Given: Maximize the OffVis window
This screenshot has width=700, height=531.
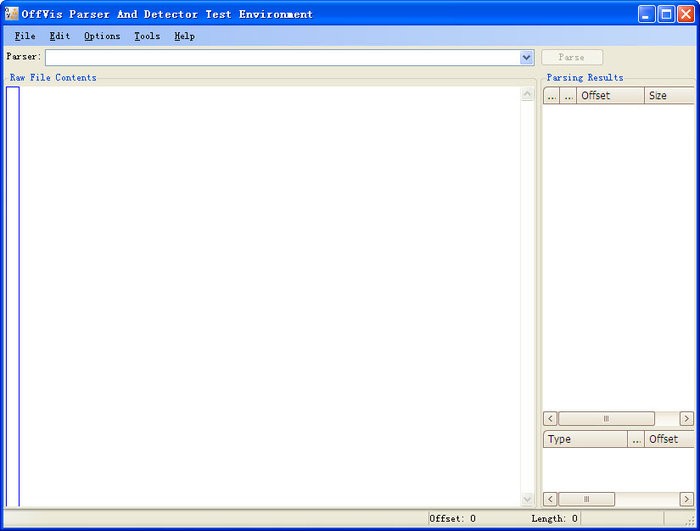Looking at the screenshot, I should [666, 14].
